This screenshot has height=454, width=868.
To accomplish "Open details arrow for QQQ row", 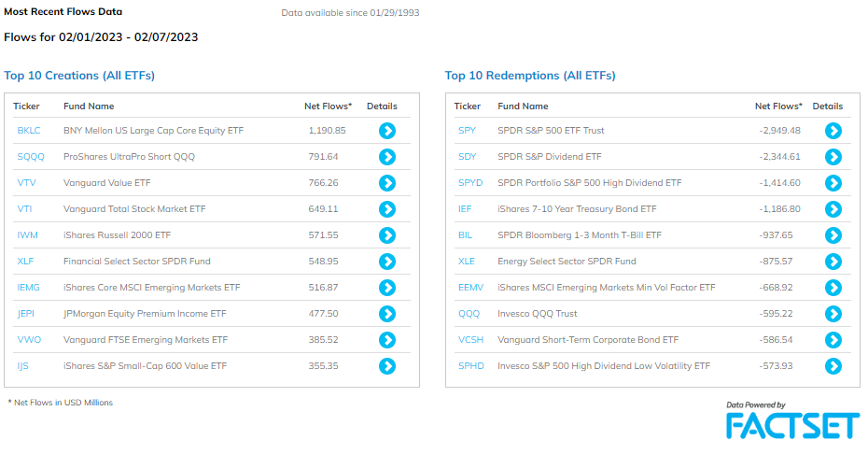I will [833, 314].
